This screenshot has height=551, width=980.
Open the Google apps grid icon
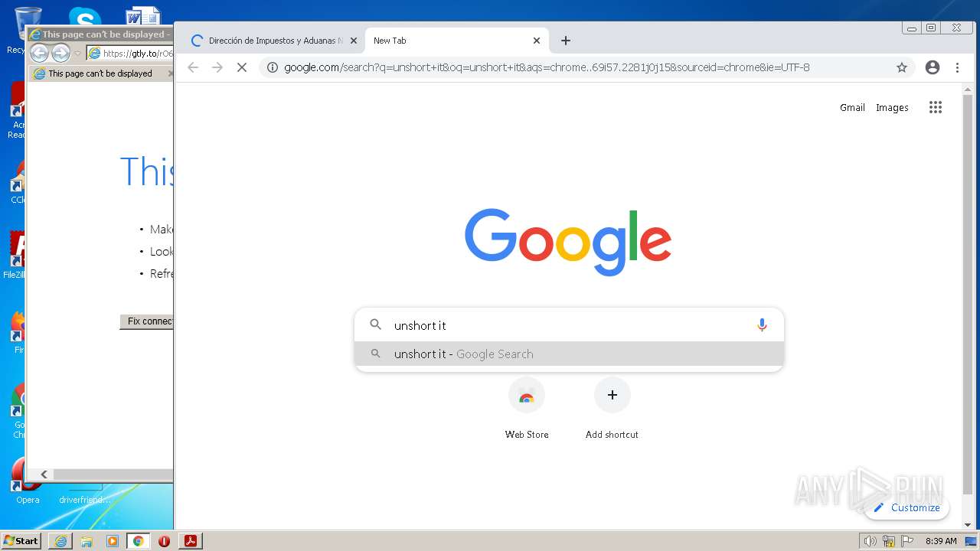coord(935,108)
